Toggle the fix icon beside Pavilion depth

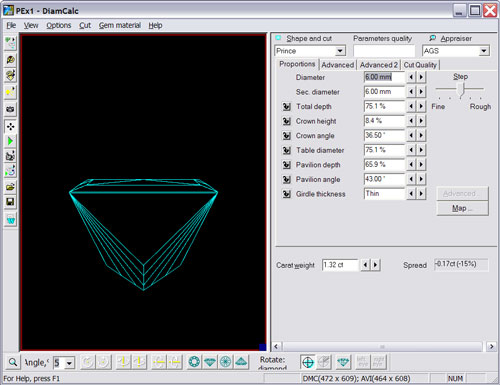point(286,165)
